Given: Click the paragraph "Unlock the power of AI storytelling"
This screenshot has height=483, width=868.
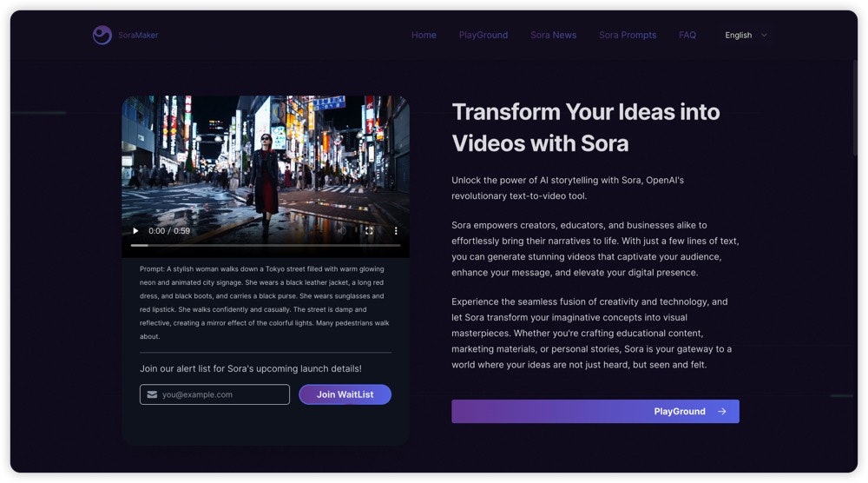Looking at the screenshot, I should [568, 188].
